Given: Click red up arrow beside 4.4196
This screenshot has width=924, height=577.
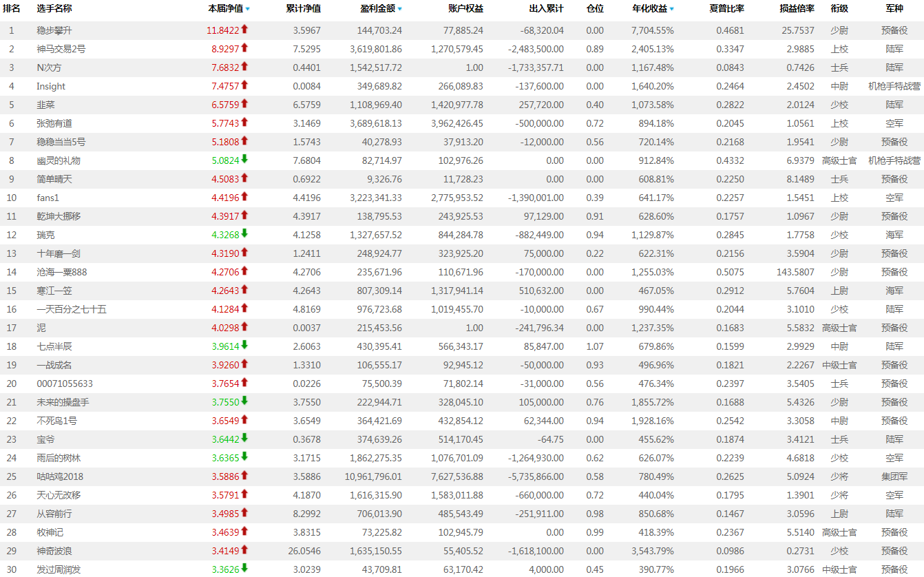Looking at the screenshot, I should click(x=244, y=197).
